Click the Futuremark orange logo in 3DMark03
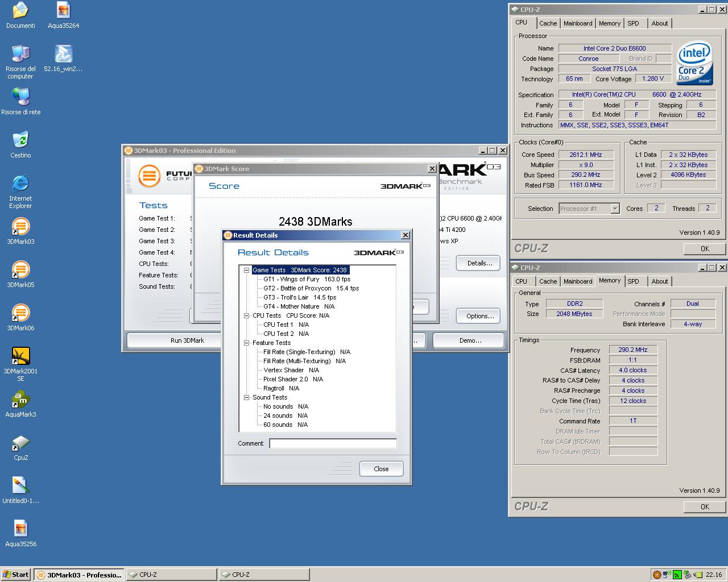Viewport: 728px width, 582px height. (149, 176)
